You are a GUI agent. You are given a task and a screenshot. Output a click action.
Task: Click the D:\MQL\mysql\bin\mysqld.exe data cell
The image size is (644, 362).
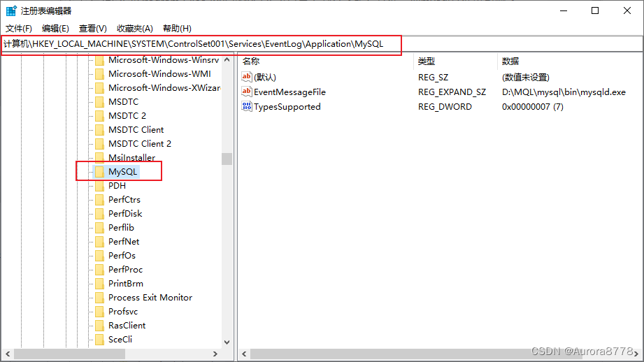pyautogui.click(x=564, y=92)
